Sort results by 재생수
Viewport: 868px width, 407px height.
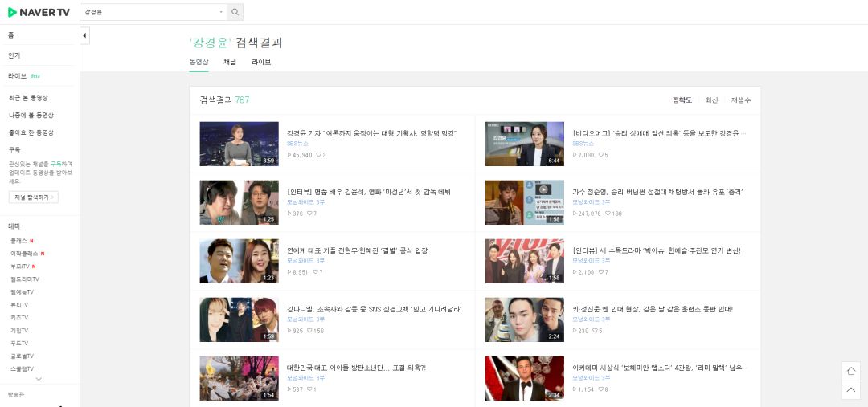click(x=741, y=100)
